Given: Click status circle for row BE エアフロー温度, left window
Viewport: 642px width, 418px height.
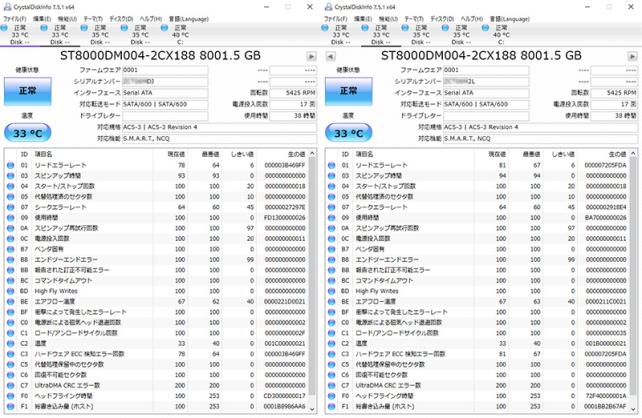Looking at the screenshot, I should pos(11,301).
